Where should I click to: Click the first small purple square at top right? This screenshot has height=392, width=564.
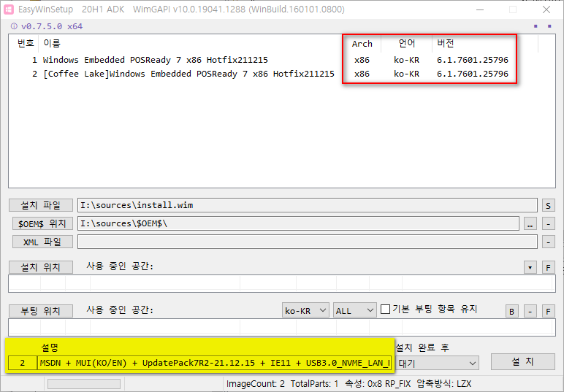(x=536, y=26)
